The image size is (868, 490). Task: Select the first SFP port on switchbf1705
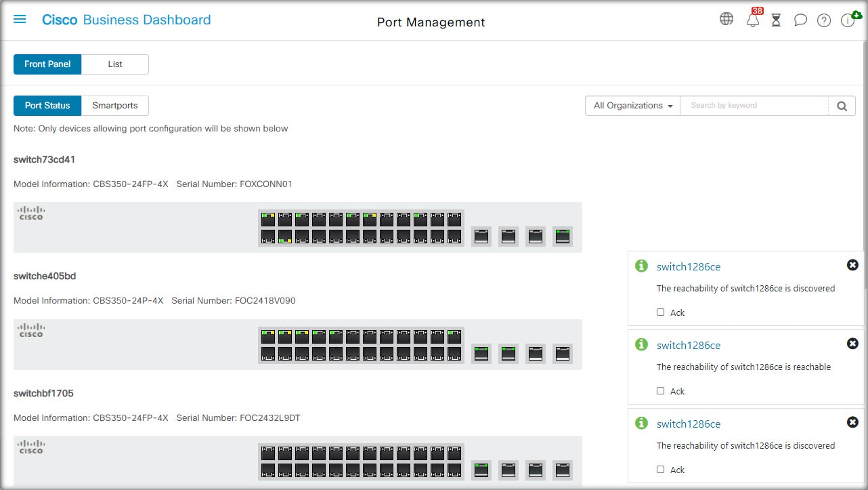coord(481,470)
